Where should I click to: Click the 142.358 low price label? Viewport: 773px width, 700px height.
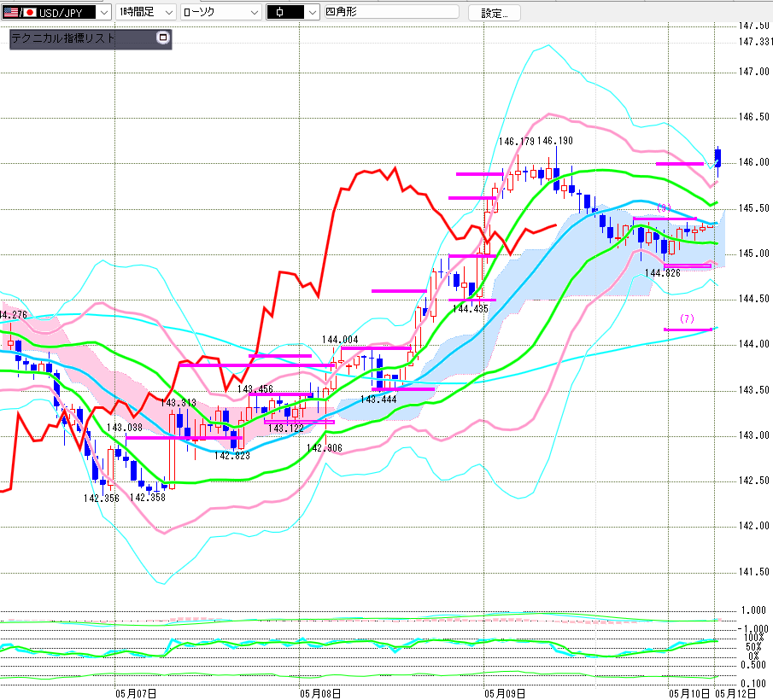point(148,498)
